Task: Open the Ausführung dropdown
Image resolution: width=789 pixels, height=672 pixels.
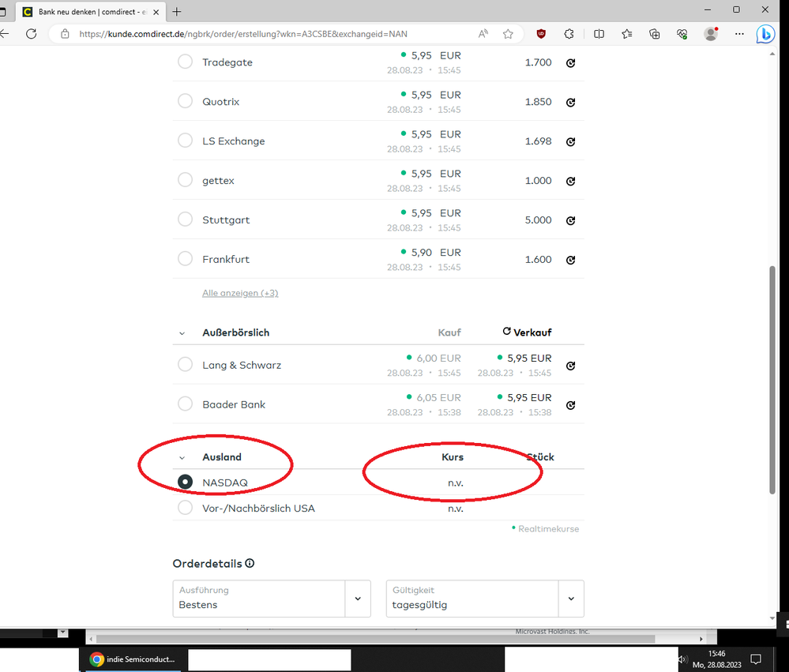Action: click(x=272, y=599)
